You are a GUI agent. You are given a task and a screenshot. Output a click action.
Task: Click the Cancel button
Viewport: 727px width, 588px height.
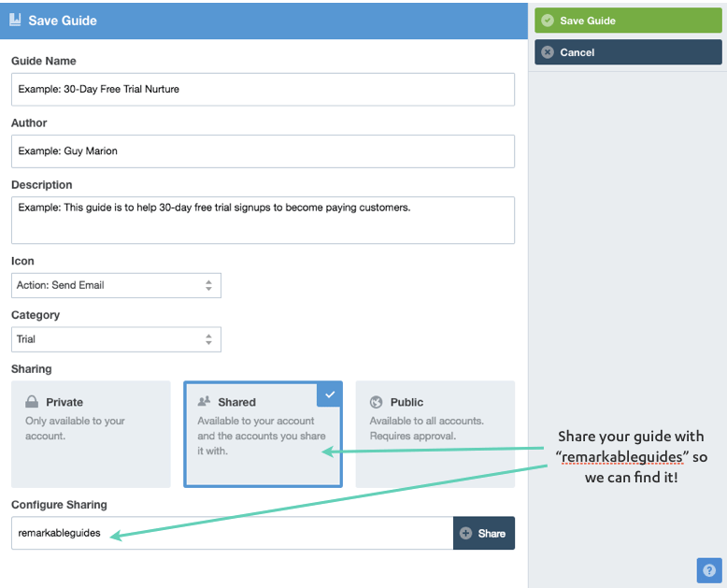(628, 52)
